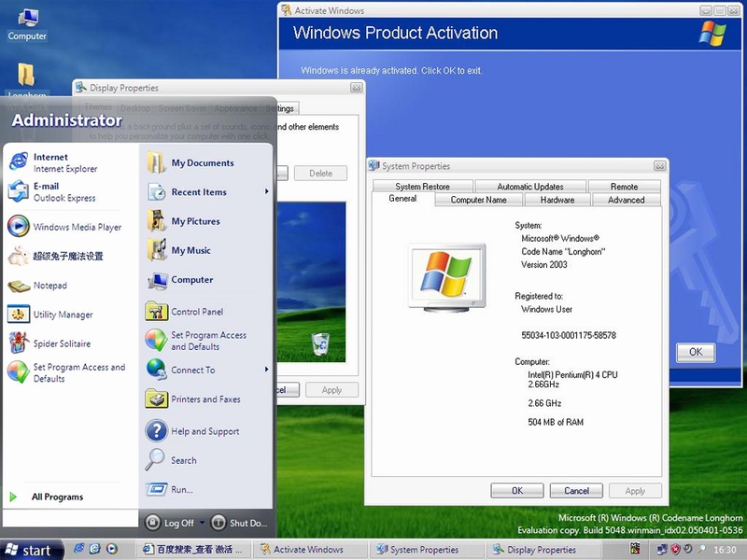Click Internet Explorer quick launch icon
The width and height of the screenshot is (747, 560).
pos(79,549)
